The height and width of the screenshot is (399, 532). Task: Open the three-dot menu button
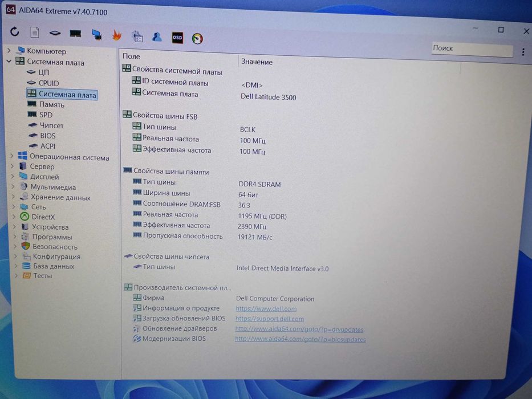pos(523,52)
